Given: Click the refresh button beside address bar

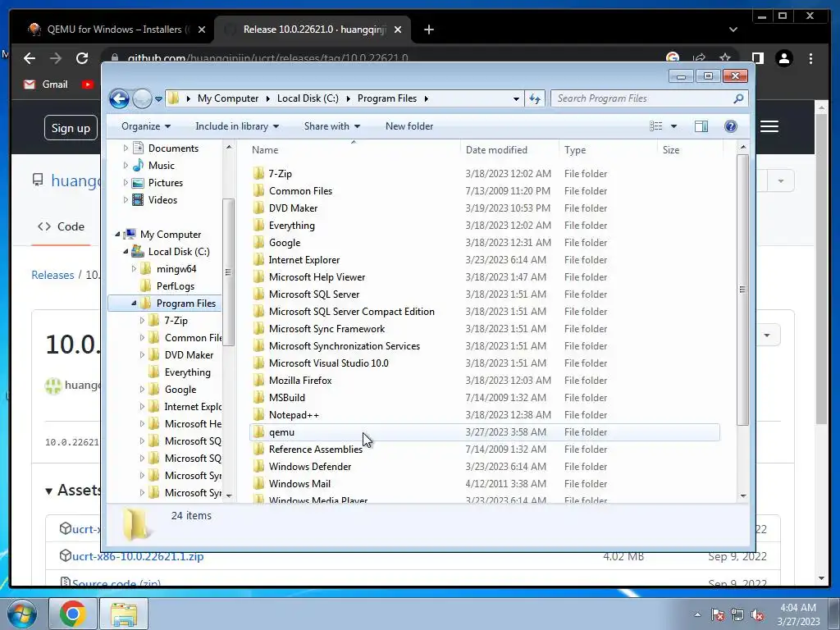Looking at the screenshot, I should (x=535, y=98).
